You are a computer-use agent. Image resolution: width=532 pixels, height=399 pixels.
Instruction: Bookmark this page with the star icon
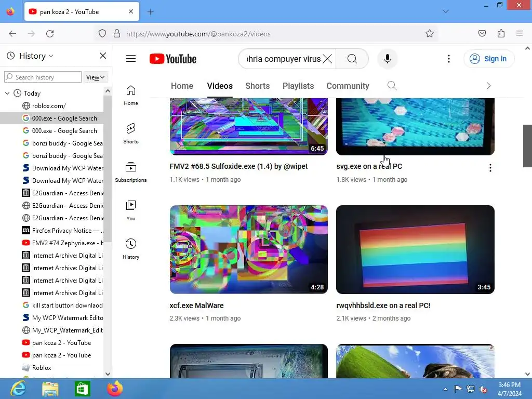[x=430, y=34]
